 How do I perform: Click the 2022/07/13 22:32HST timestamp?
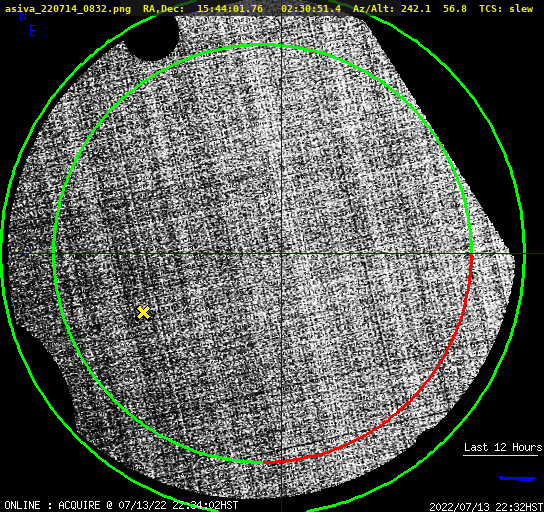(x=486, y=507)
